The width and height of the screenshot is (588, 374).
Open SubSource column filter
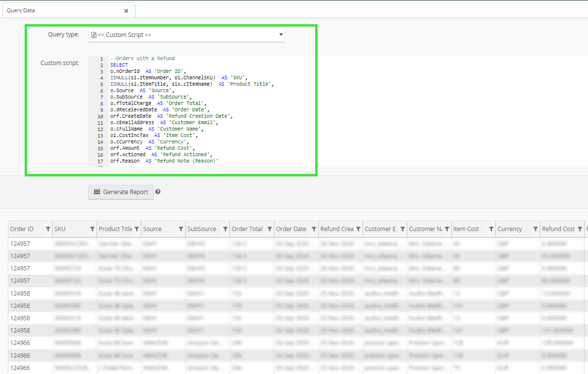click(225, 229)
